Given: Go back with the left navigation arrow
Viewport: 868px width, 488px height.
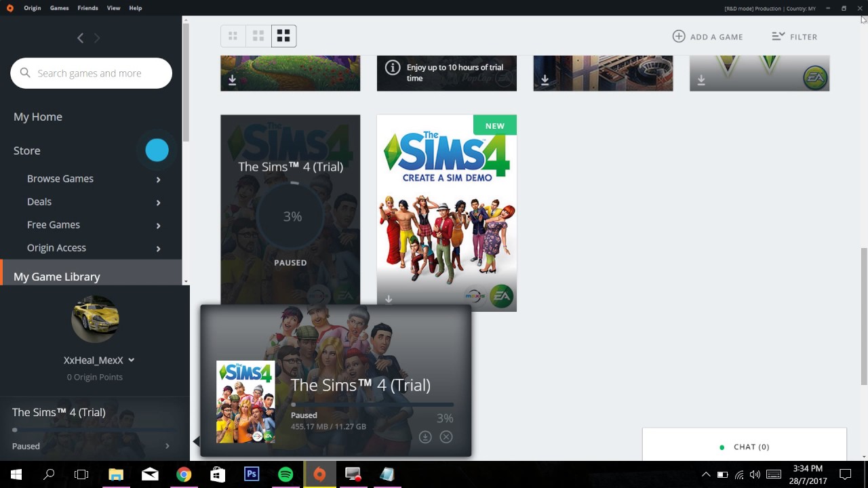Looking at the screenshot, I should (80, 39).
